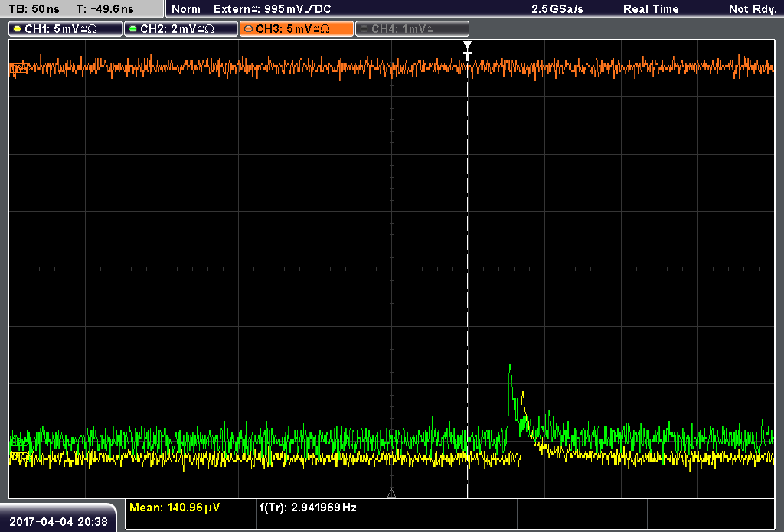Click the white trigger T marker at top
Screen dimensions: 784x532
click(467, 51)
